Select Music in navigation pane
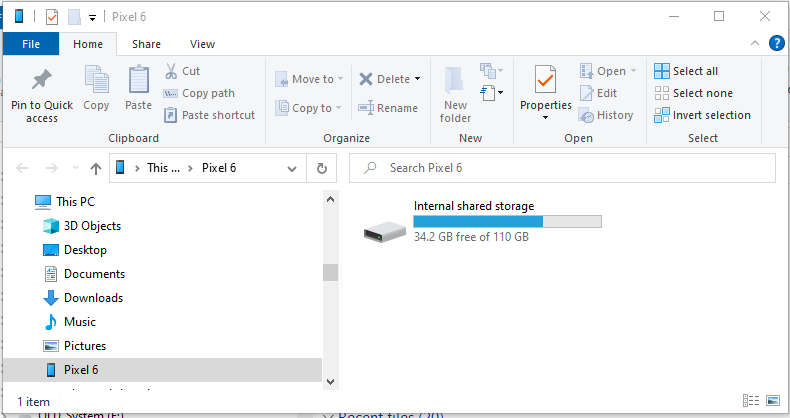Viewport: 790px width, 418px height. 70,322
